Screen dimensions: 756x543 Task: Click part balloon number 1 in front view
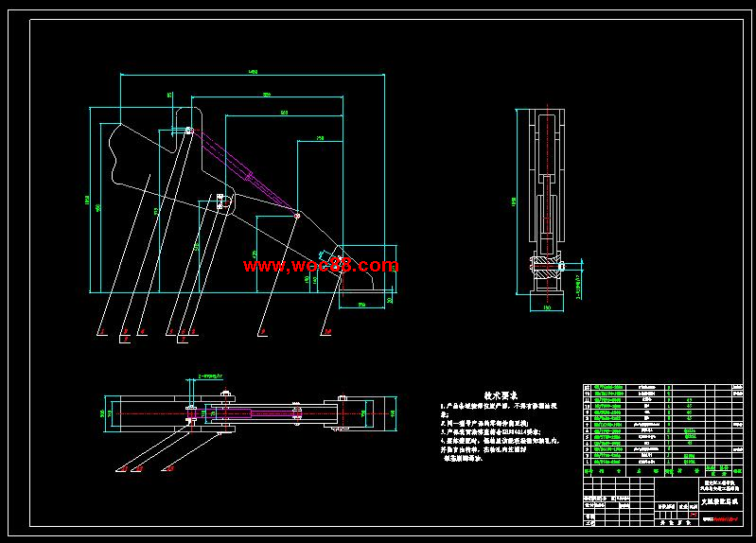pos(102,332)
